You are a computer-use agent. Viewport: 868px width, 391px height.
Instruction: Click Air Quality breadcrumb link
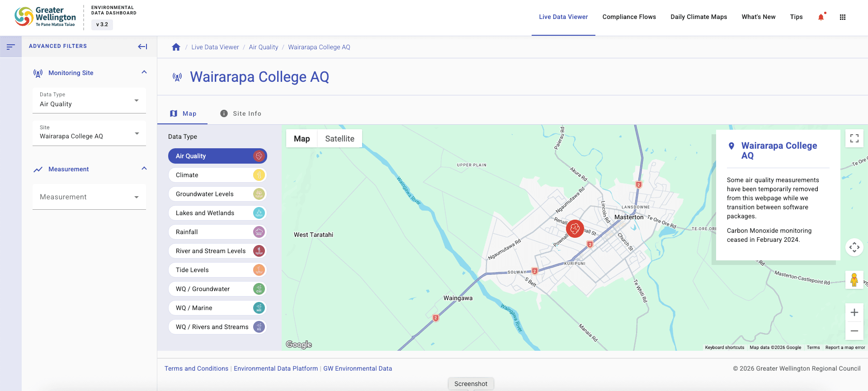click(x=264, y=47)
